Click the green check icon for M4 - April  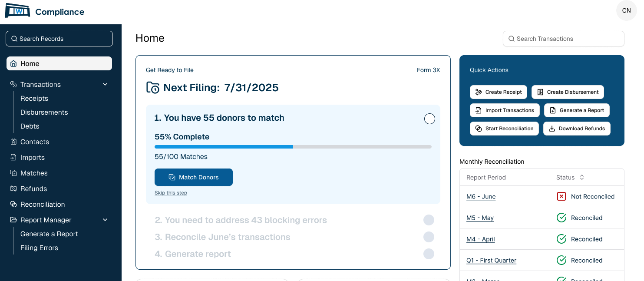(x=561, y=239)
